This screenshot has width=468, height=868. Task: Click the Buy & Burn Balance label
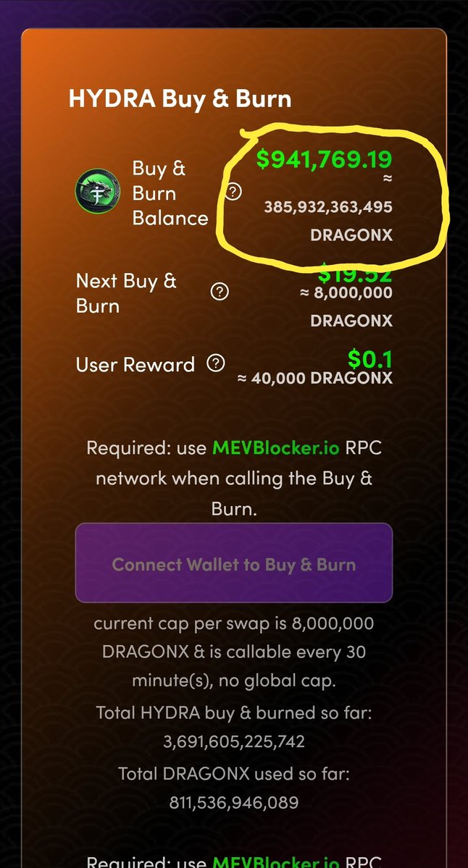coord(170,193)
